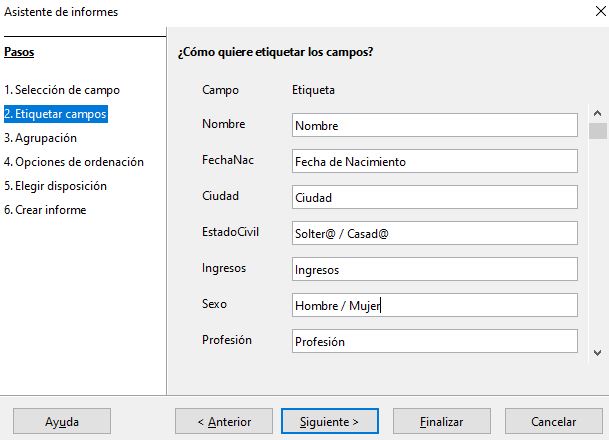Screen dimensions: 609x440
Task: Click the scrollbar up arrow
Action: tap(597, 113)
